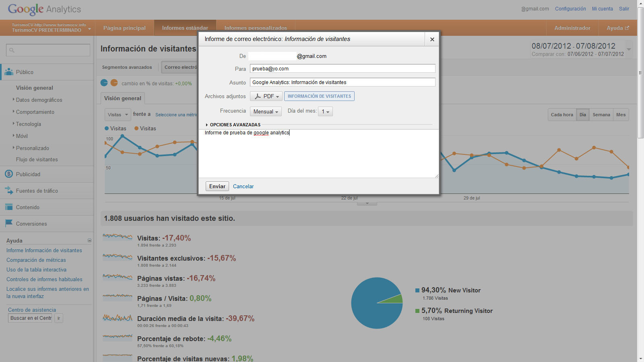This screenshot has height=362, width=644.
Task: Switch to Informes personalizados tab
Action: pos(256,28)
